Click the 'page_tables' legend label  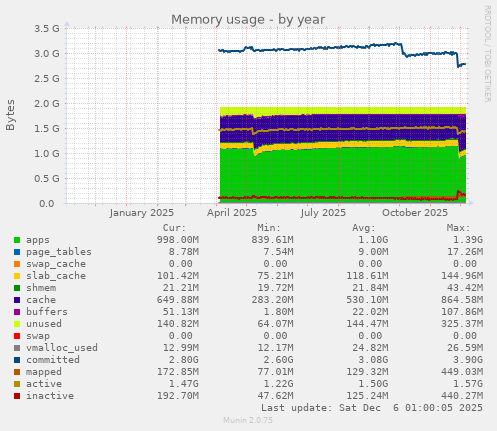[x=59, y=252]
